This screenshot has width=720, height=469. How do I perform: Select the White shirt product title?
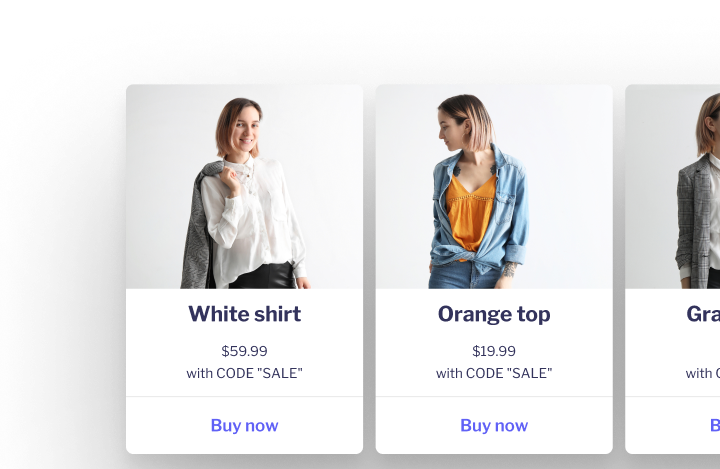coord(244,314)
